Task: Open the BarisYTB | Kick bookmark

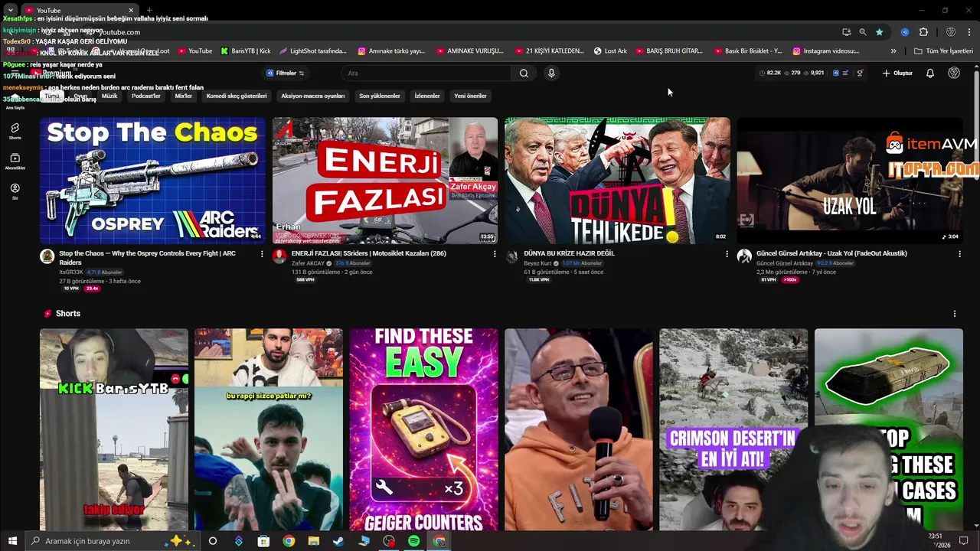Action: (x=246, y=51)
